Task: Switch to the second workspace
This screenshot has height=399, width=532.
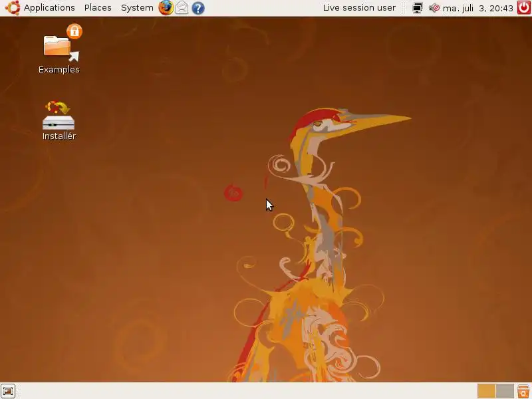Action: (505, 391)
